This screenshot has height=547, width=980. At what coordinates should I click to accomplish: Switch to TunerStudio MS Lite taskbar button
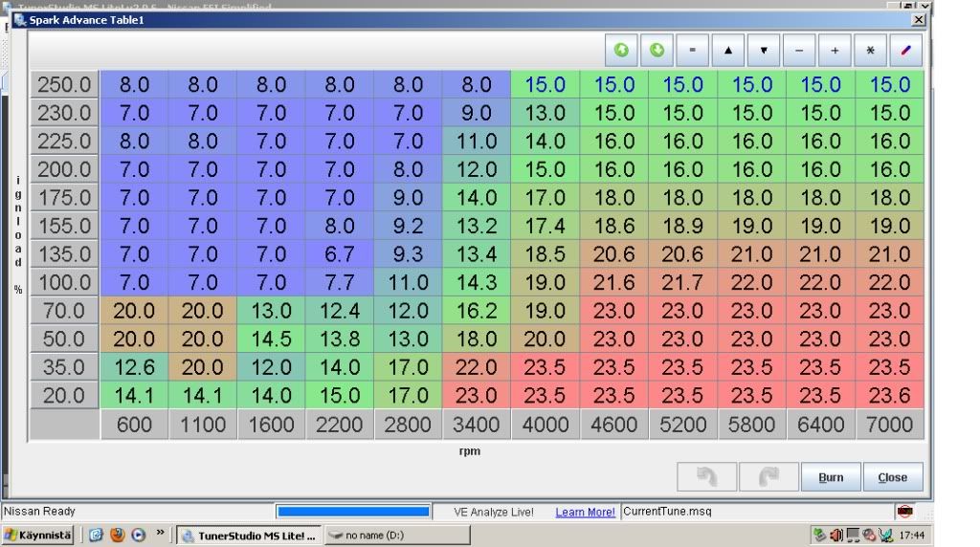[x=250, y=536]
